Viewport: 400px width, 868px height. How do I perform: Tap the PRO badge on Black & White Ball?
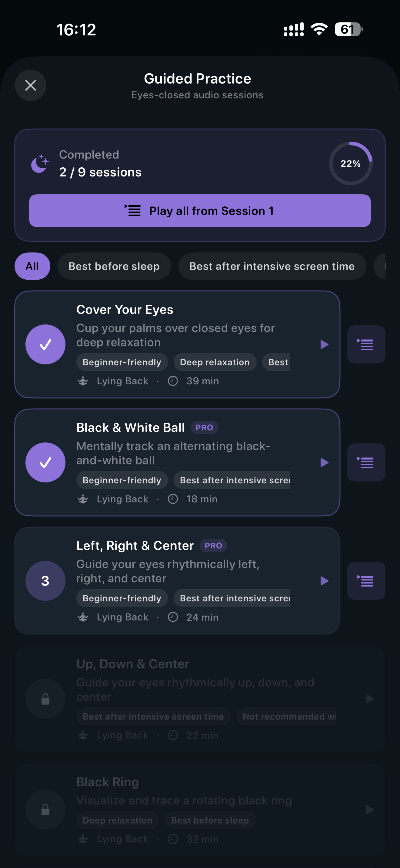point(204,427)
